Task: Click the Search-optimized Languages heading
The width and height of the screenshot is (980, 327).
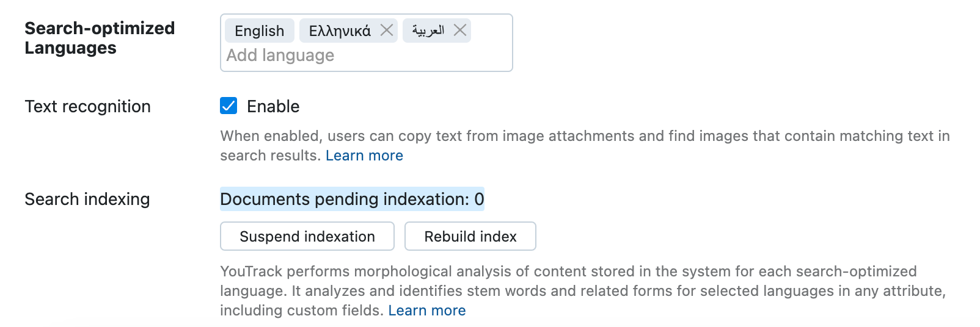Action: 100,38
